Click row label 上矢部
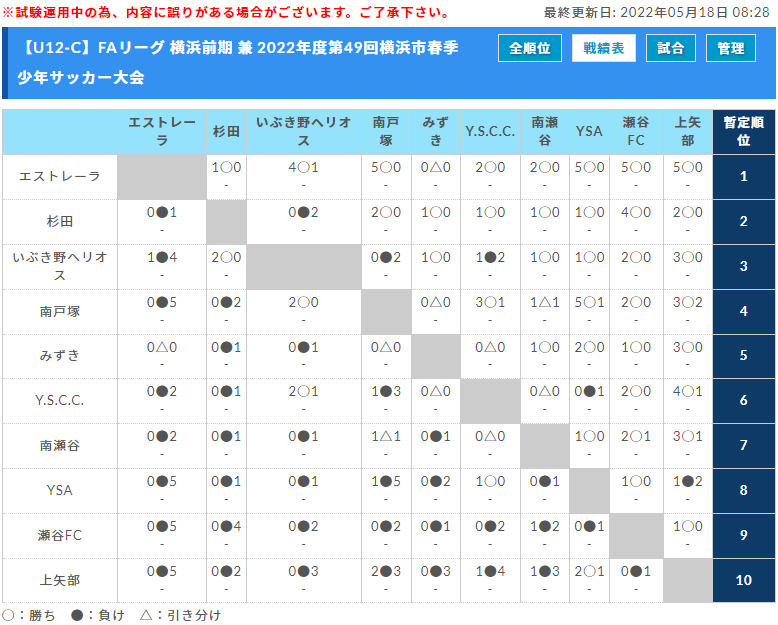 (x=60, y=580)
